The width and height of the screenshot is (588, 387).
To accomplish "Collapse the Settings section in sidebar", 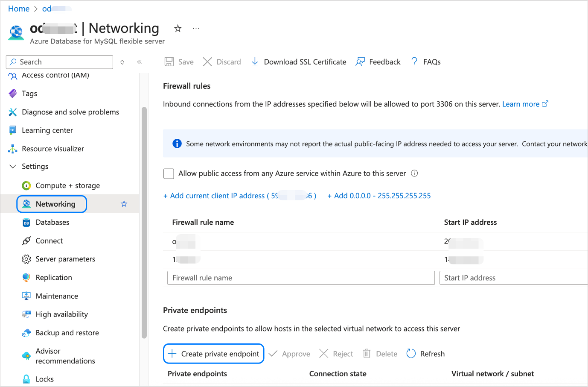I will click(x=13, y=167).
